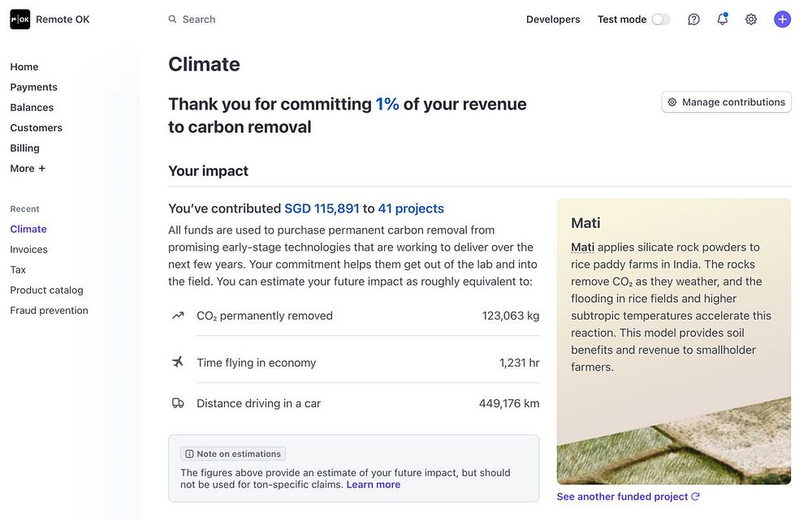This screenshot has height=520, width=812.
Task: Open the 41 projects link
Action: point(411,208)
